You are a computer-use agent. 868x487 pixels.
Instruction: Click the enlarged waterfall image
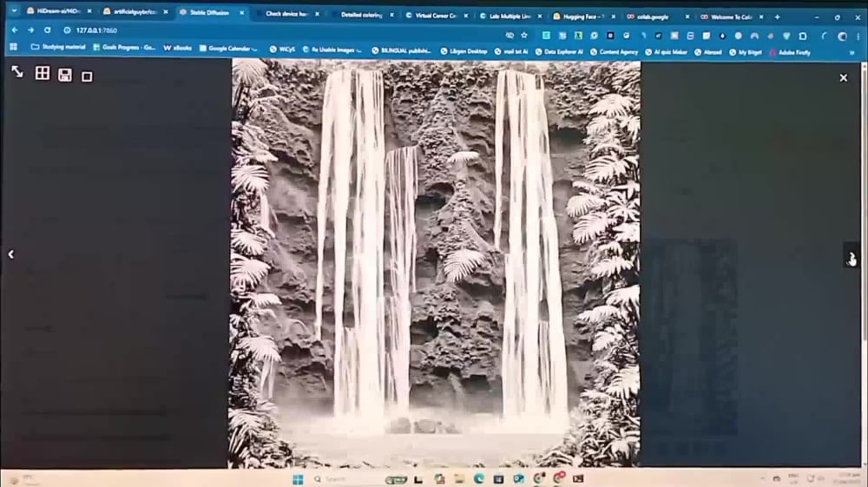[x=435, y=263]
